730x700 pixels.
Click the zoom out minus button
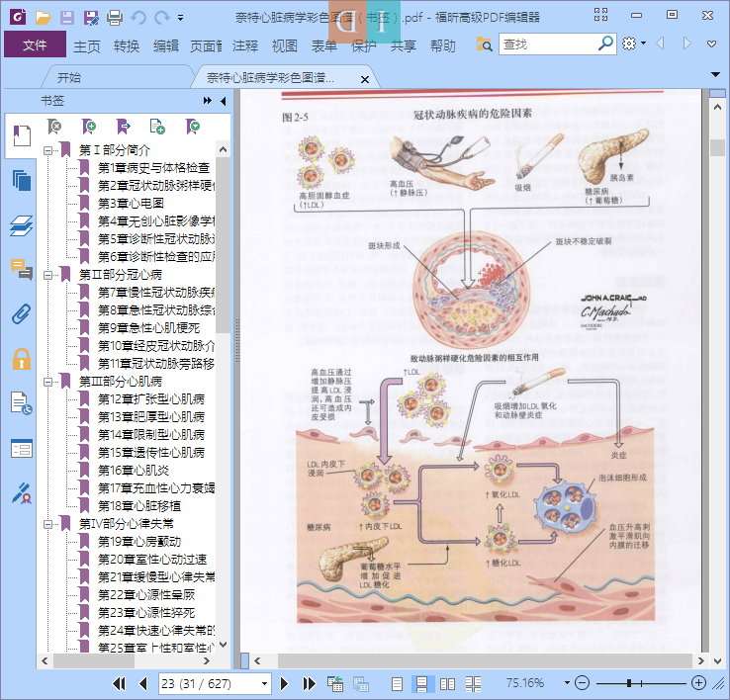582,683
